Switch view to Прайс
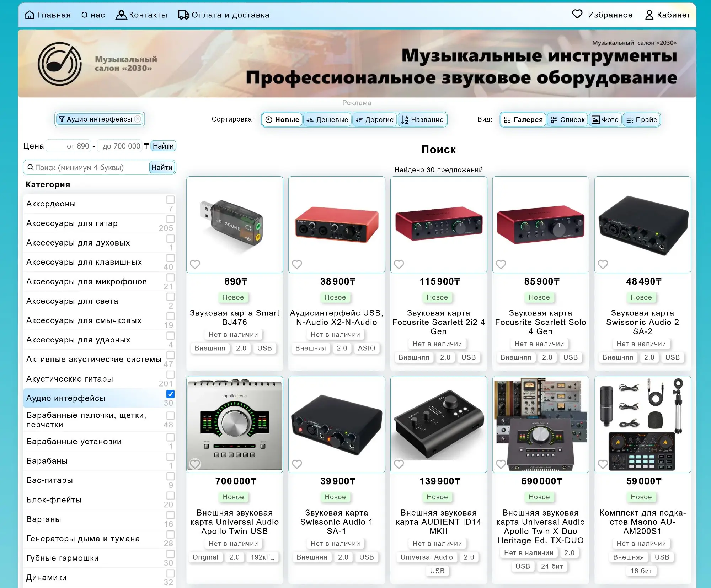 [x=641, y=120]
